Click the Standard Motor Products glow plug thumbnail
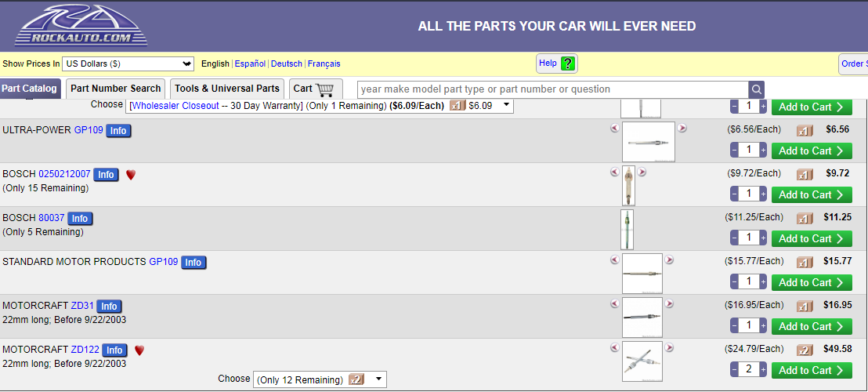 [x=642, y=273]
